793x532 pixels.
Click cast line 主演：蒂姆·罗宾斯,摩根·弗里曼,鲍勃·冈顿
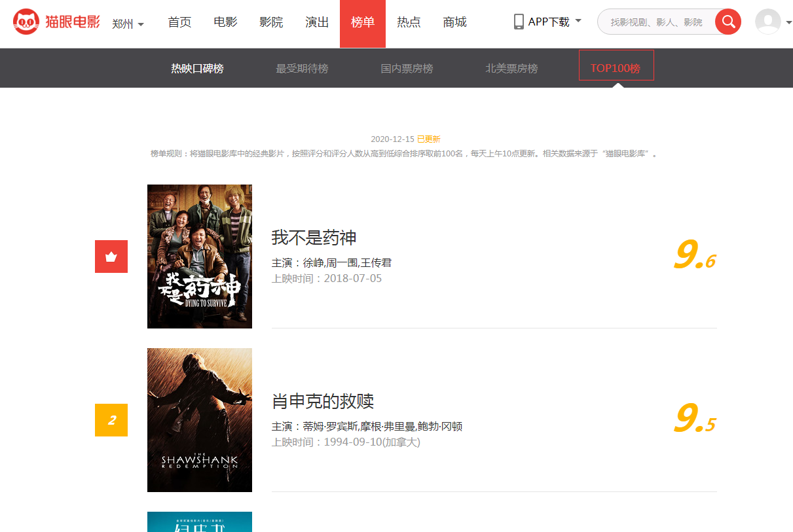367,427
